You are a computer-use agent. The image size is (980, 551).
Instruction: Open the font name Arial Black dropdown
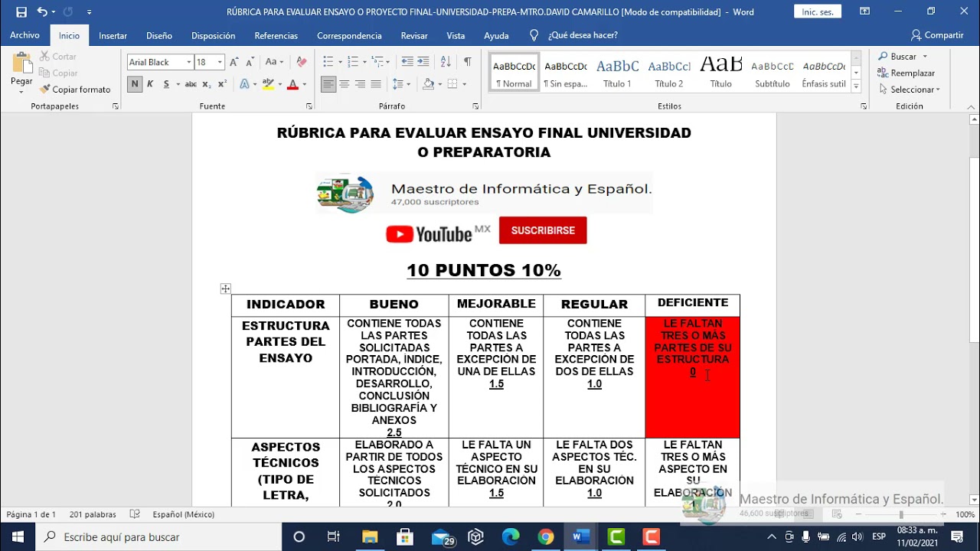coord(188,62)
